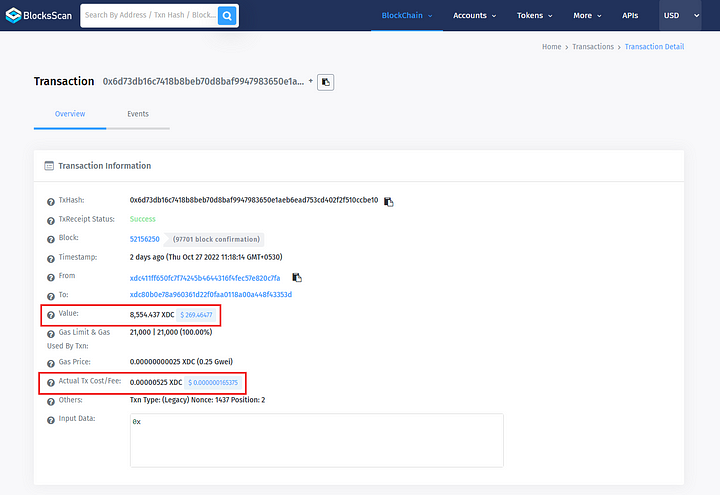720x495 pixels.
Task: Open the Accounts dropdown menu
Action: pyautogui.click(x=474, y=16)
